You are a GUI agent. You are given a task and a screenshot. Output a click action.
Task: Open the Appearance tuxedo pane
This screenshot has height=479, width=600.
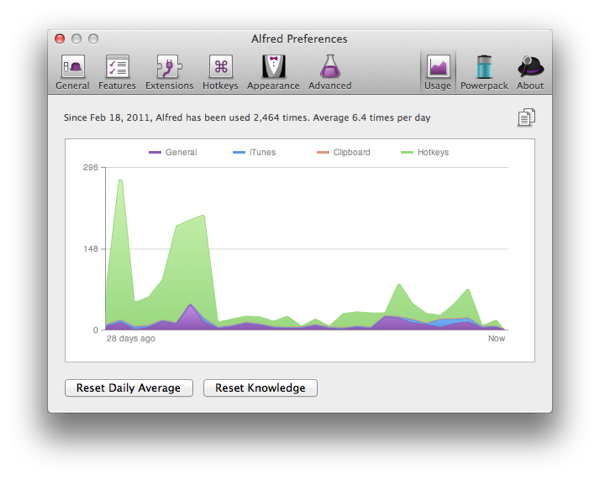tap(273, 72)
